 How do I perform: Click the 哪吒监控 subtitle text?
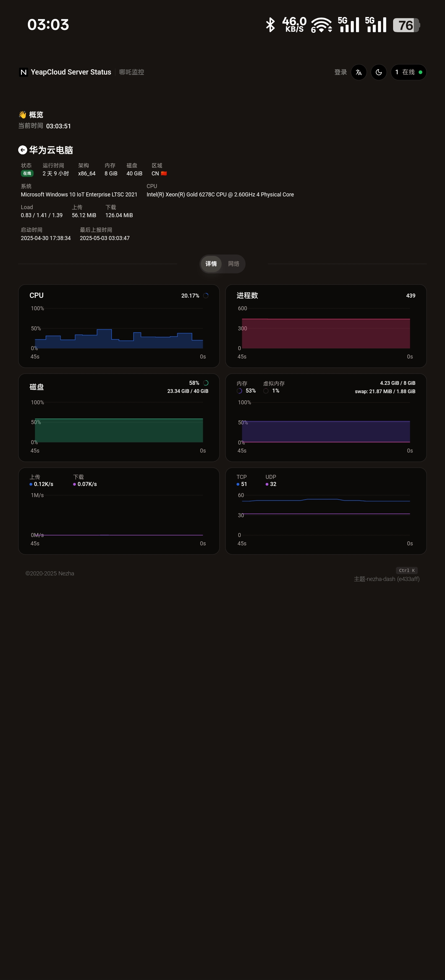pos(131,72)
